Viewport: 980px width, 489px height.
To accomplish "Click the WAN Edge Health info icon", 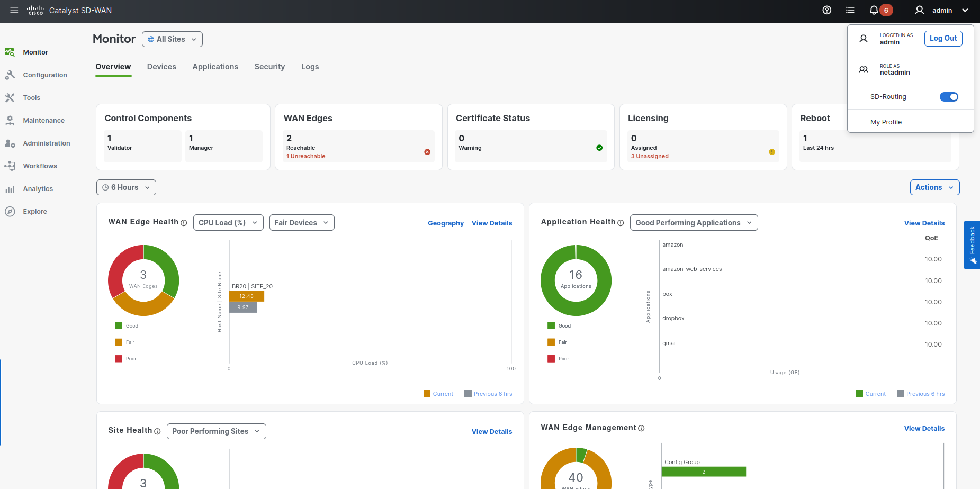I will click(x=184, y=223).
